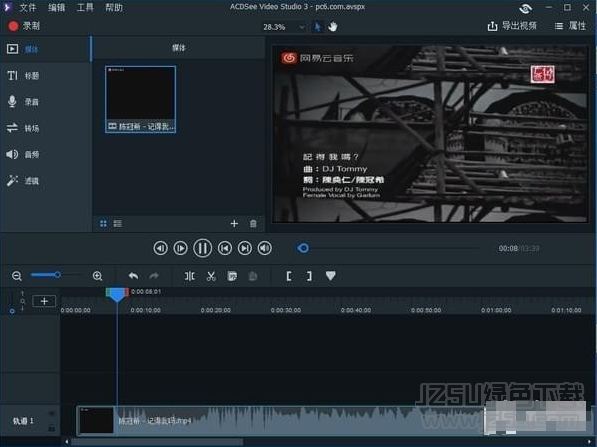
Task: Toggle the preview volume speaker
Action: click(x=265, y=248)
